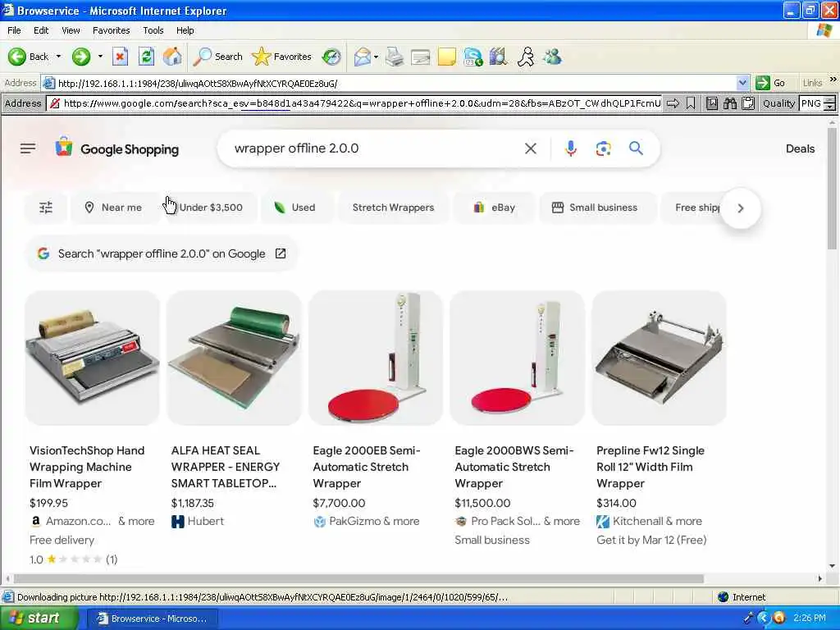This screenshot has height=630, width=840.
Task: Toggle the Stretch Wrappers filter chip
Action: click(393, 208)
